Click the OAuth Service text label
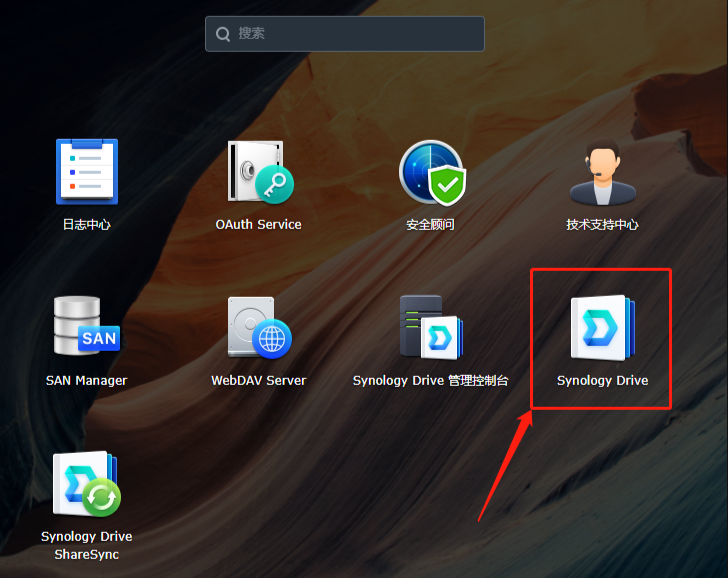 258,225
